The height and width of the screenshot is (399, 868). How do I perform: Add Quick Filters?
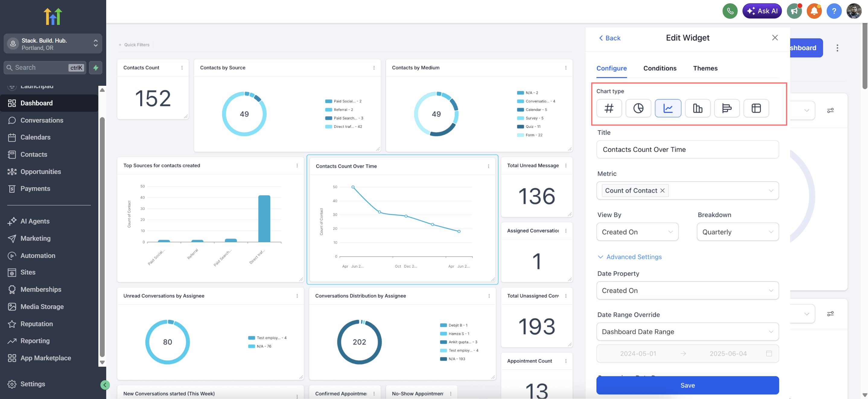(x=134, y=45)
